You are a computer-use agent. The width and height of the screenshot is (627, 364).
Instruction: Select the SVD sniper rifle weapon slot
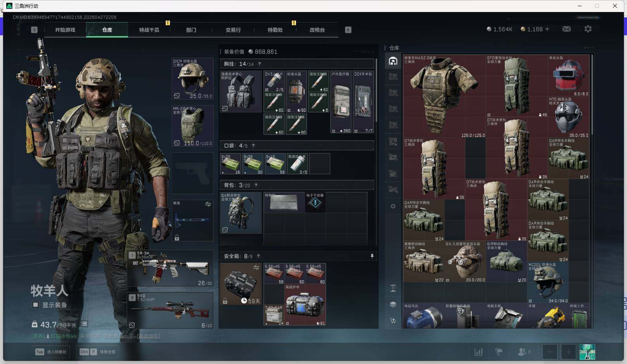[x=171, y=310]
